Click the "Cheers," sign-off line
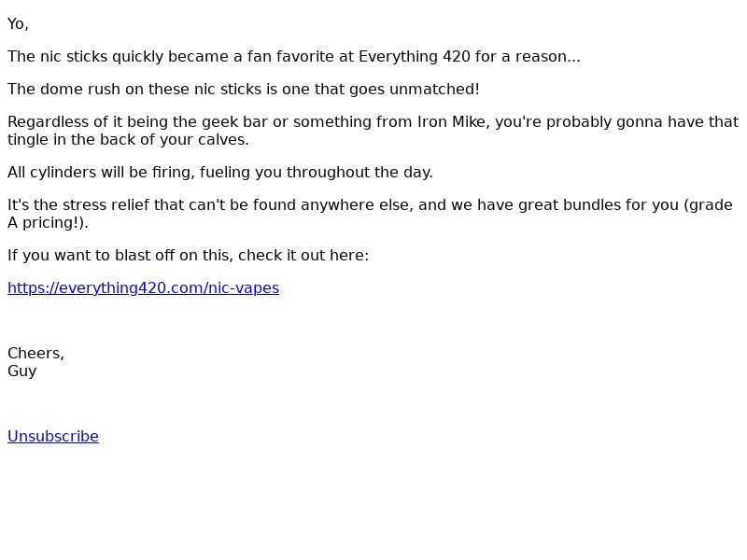This screenshot has height=560, width=747. click(x=35, y=354)
